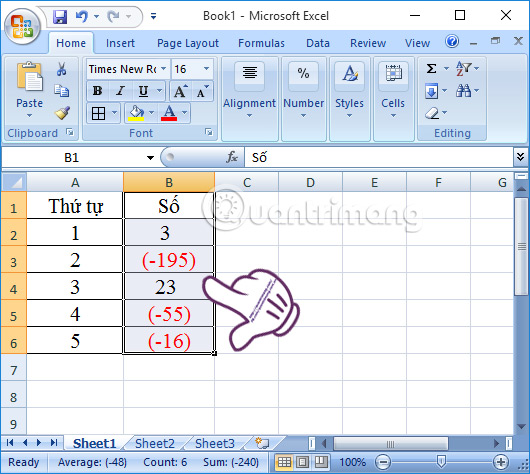This screenshot has height=474, width=530.
Task: Switch to the View tab
Action: 417,43
